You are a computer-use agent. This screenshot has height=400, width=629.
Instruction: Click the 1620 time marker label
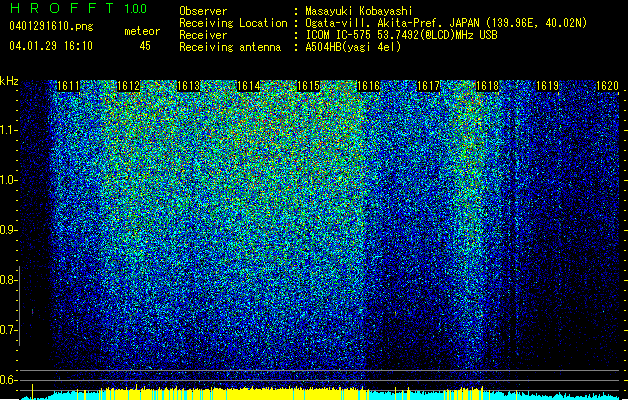(x=607, y=86)
